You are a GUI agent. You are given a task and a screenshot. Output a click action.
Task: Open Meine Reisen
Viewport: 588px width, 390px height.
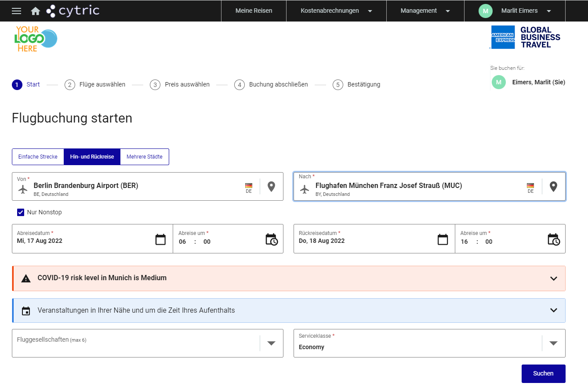tap(254, 11)
